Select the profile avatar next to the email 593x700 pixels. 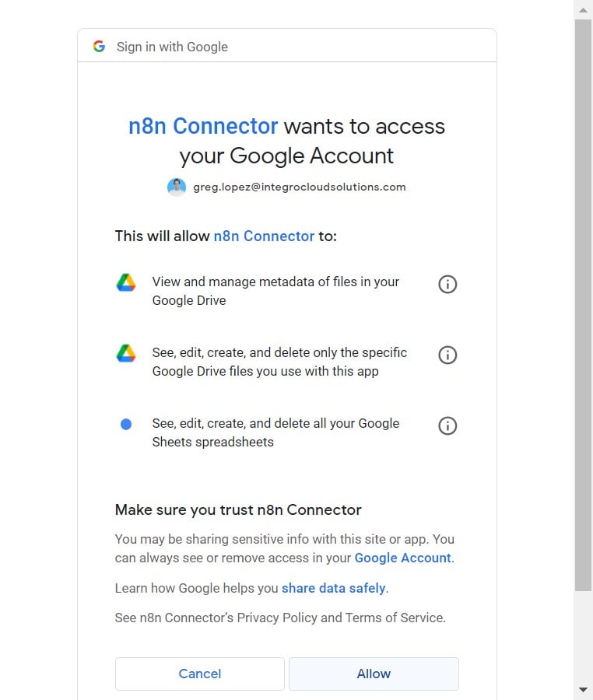[177, 187]
